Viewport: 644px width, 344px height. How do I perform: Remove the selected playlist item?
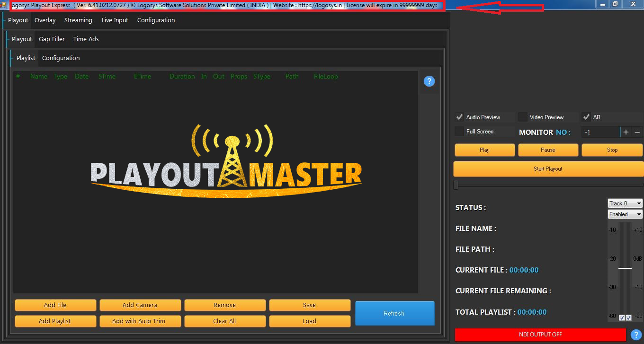tap(225, 305)
